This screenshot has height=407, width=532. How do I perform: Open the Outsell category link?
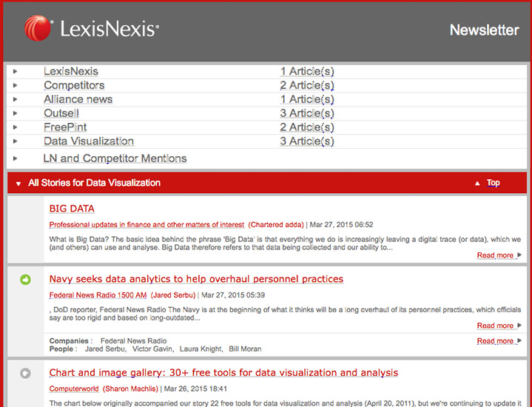click(x=61, y=113)
